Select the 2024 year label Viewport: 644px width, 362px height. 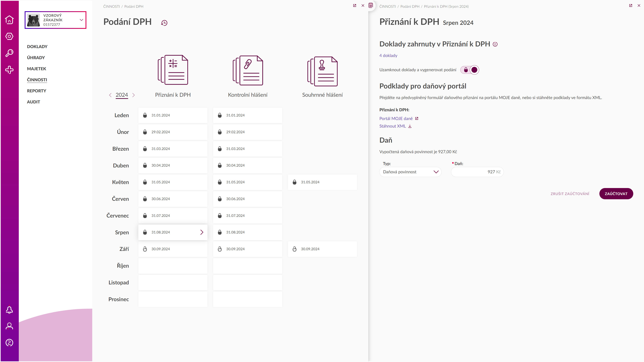pyautogui.click(x=122, y=95)
